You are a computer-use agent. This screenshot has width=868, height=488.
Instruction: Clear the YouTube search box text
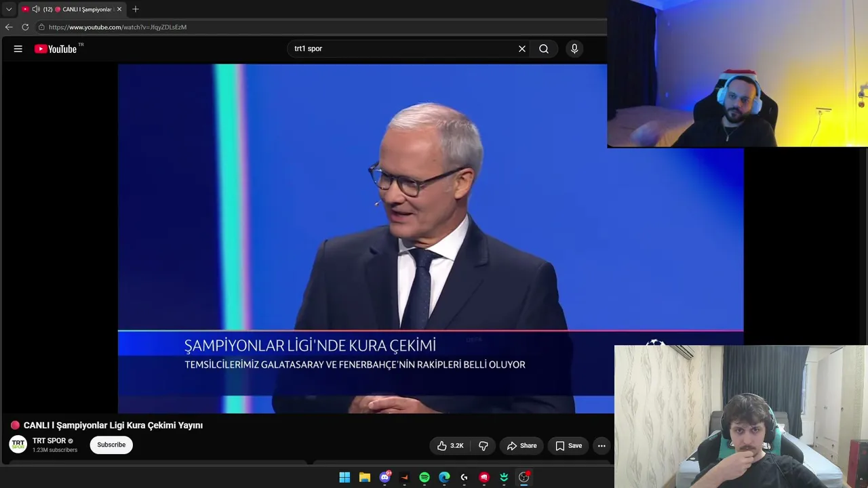click(522, 49)
